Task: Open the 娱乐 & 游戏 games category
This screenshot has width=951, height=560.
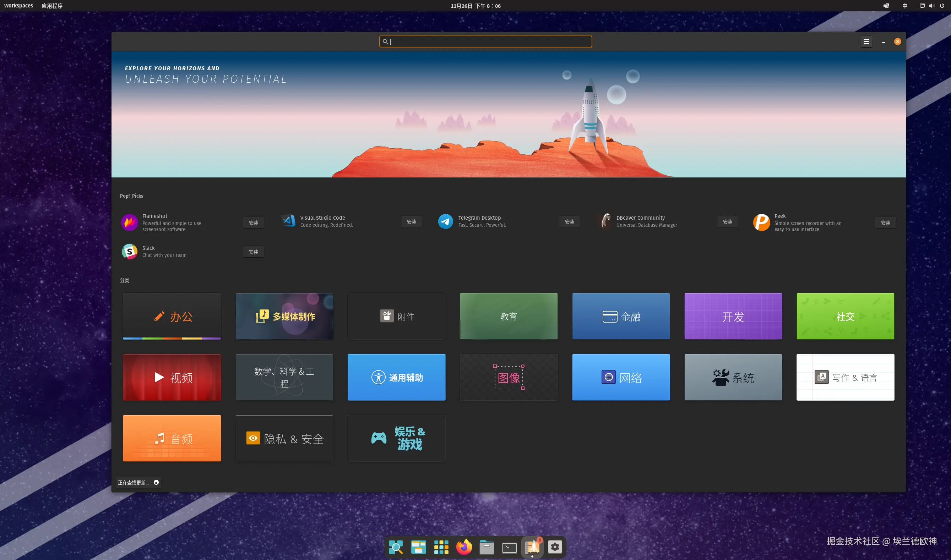Action: (x=396, y=438)
